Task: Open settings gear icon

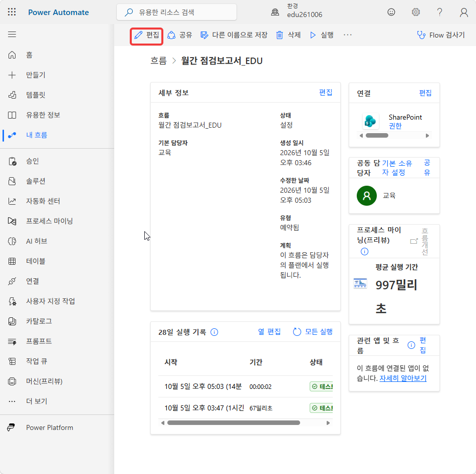Action: 415,12
